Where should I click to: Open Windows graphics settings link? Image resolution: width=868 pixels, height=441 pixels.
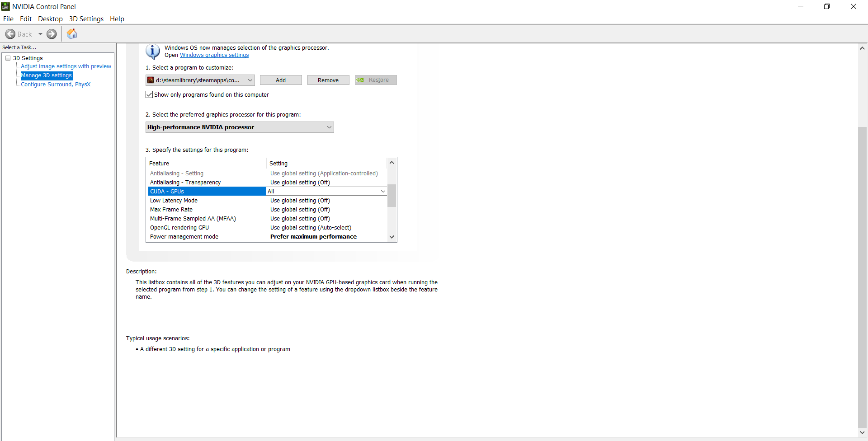tap(214, 55)
